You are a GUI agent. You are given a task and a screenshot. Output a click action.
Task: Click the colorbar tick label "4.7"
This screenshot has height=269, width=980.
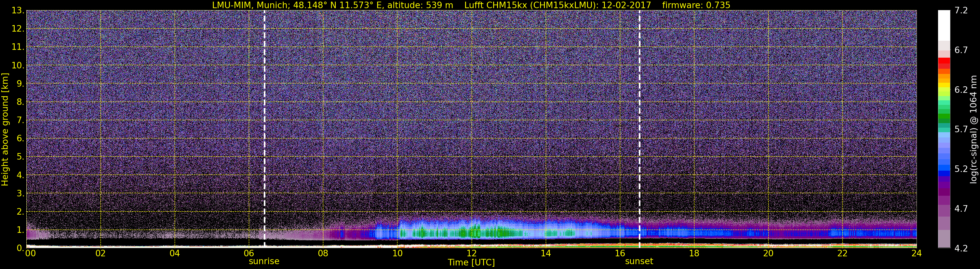coord(961,209)
